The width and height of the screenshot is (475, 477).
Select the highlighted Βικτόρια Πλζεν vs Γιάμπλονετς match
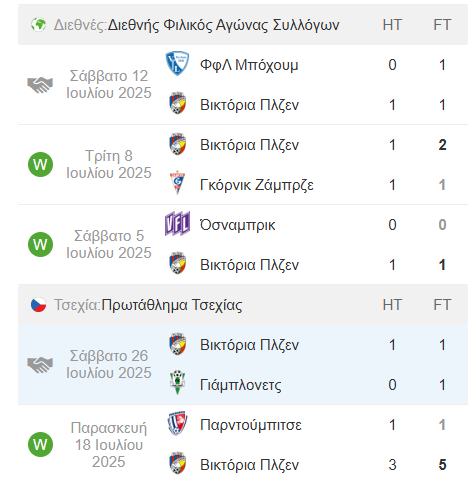(x=243, y=365)
